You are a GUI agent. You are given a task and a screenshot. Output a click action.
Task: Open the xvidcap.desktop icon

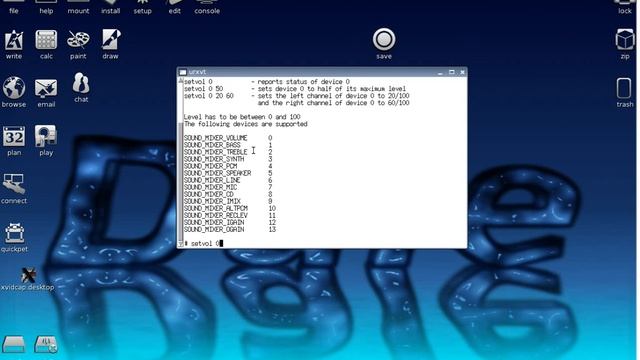click(x=27, y=279)
